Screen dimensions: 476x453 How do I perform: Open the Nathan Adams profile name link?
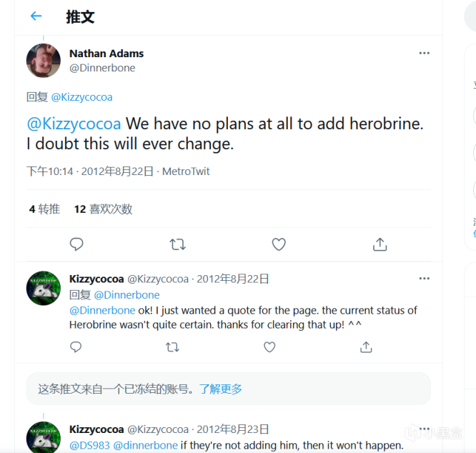coord(106,54)
